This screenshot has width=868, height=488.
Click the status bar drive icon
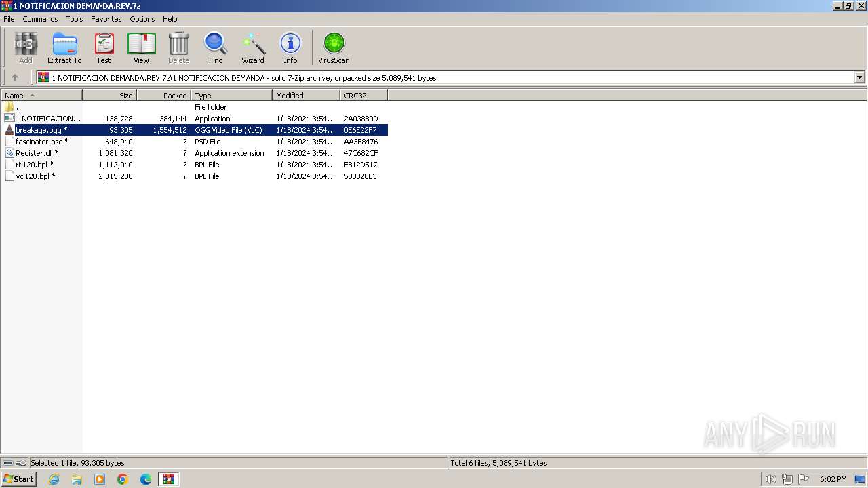[8, 463]
